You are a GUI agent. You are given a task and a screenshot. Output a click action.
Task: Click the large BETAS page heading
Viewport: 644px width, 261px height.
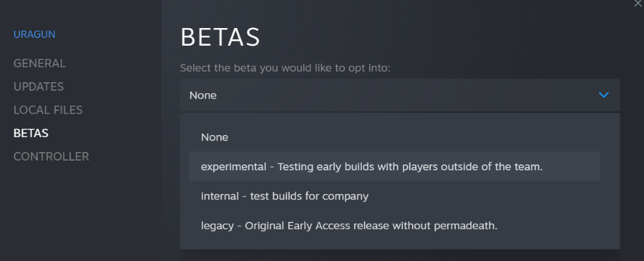point(220,37)
